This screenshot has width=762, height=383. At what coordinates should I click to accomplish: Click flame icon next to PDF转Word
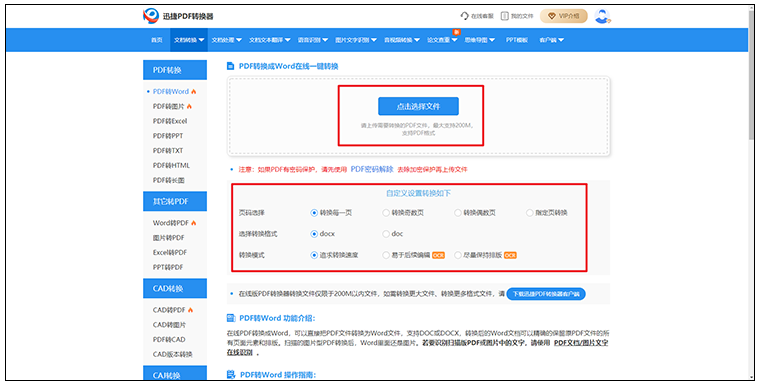194,91
